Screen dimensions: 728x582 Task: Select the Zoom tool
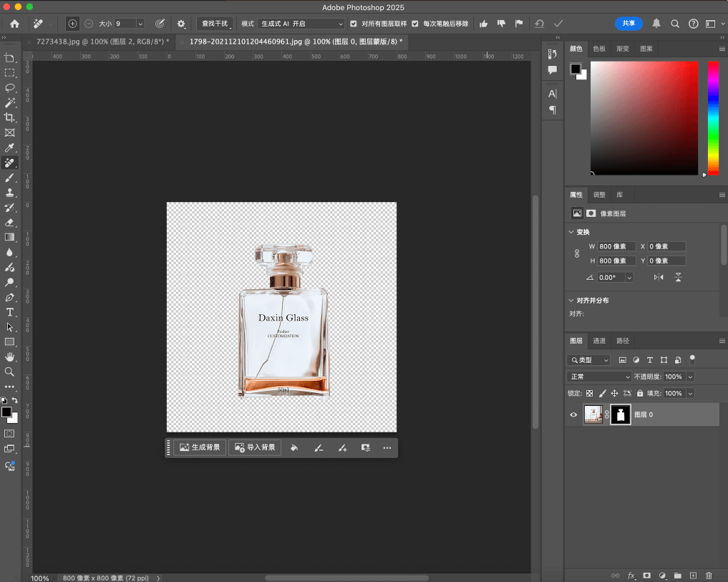point(9,372)
